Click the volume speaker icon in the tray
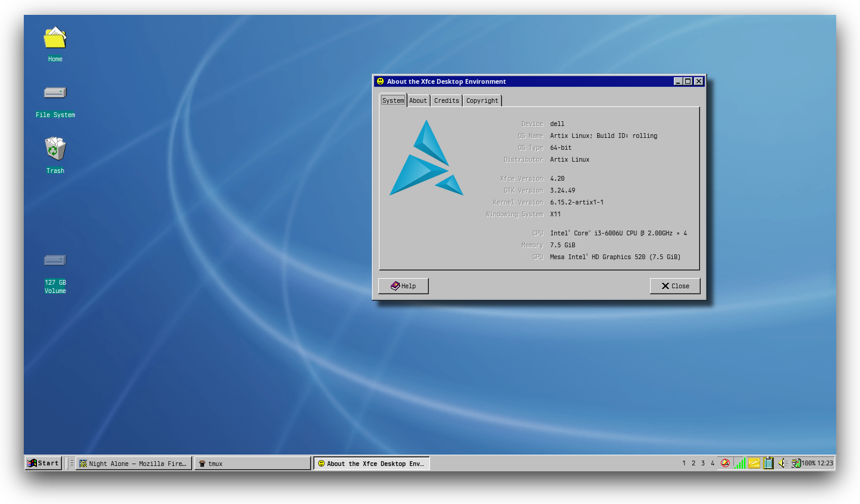860x504 pixels. coord(782,462)
